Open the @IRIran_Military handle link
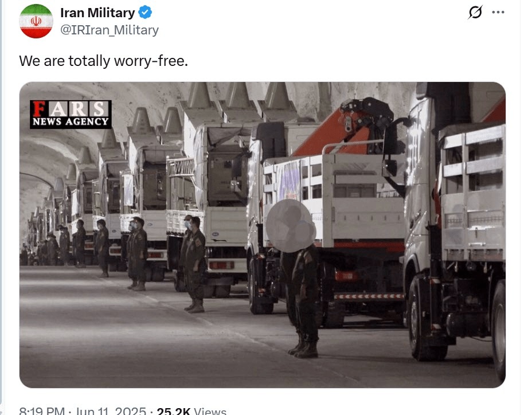This screenshot has height=415, width=532. pos(109,30)
